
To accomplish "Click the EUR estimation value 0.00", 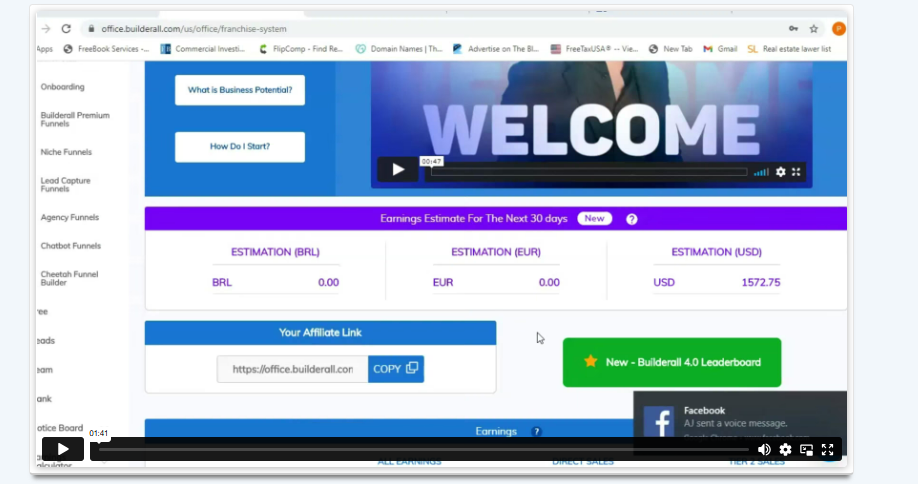I will tap(549, 282).
